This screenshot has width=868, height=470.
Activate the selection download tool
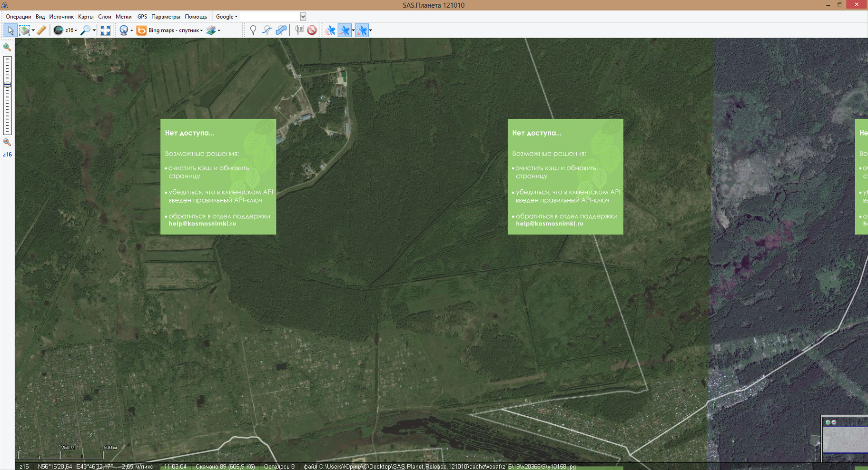coord(24,30)
